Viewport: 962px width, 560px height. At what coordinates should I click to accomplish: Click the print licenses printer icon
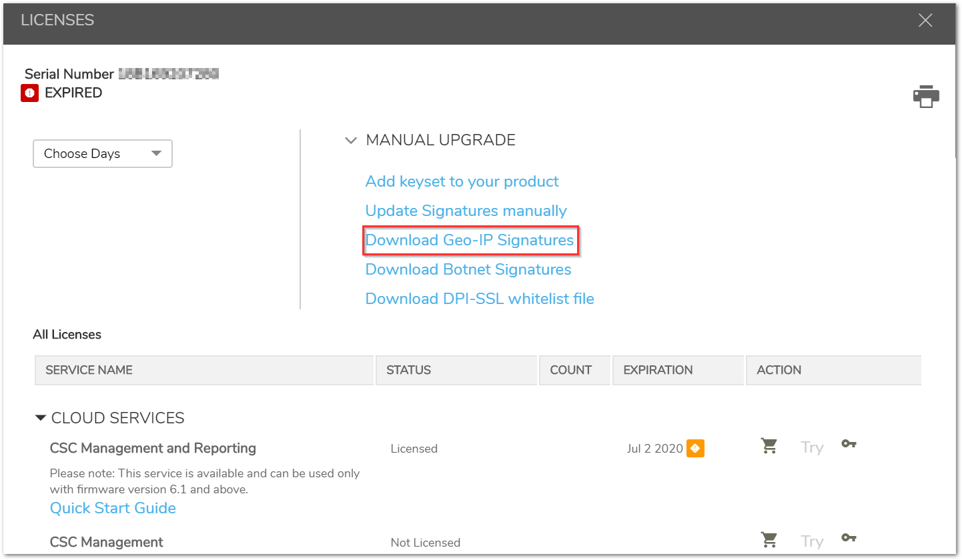click(926, 97)
